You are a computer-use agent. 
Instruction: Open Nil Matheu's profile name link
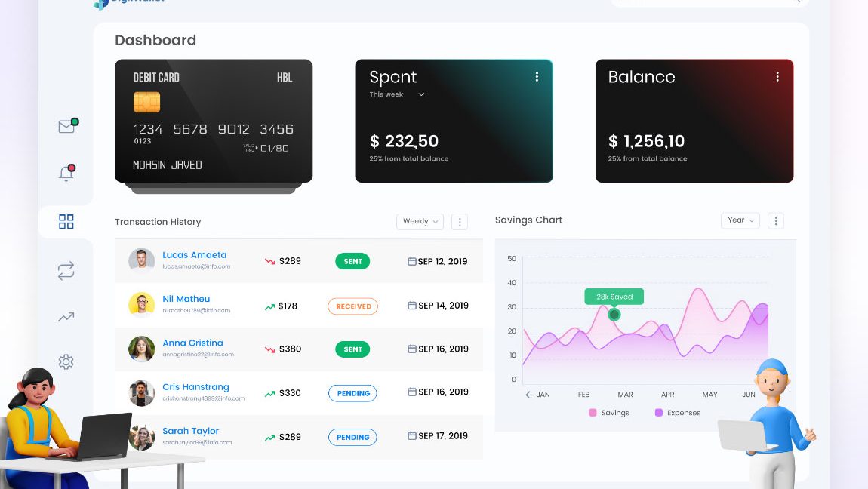(186, 299)
